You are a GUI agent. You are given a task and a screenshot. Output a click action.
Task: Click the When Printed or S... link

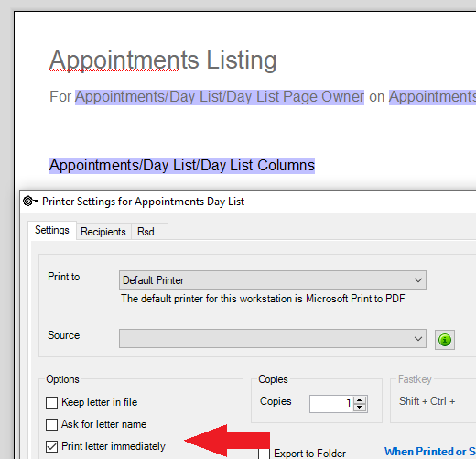430,452
